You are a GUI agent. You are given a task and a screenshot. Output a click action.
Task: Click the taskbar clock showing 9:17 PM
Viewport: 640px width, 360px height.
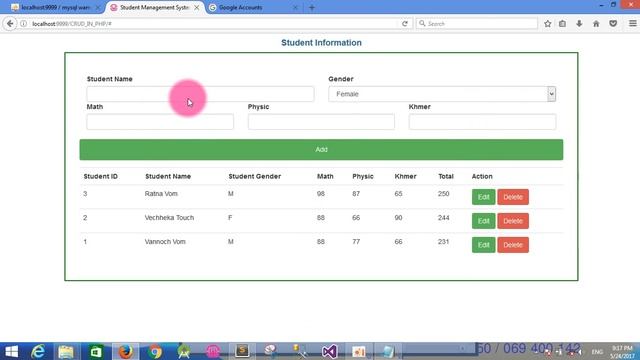(622, 352)
